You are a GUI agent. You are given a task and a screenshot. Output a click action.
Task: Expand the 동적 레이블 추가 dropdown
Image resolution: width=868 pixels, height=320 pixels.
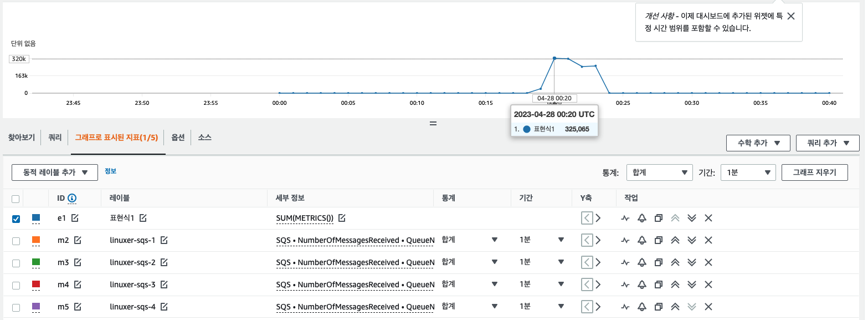click(55, 172)
